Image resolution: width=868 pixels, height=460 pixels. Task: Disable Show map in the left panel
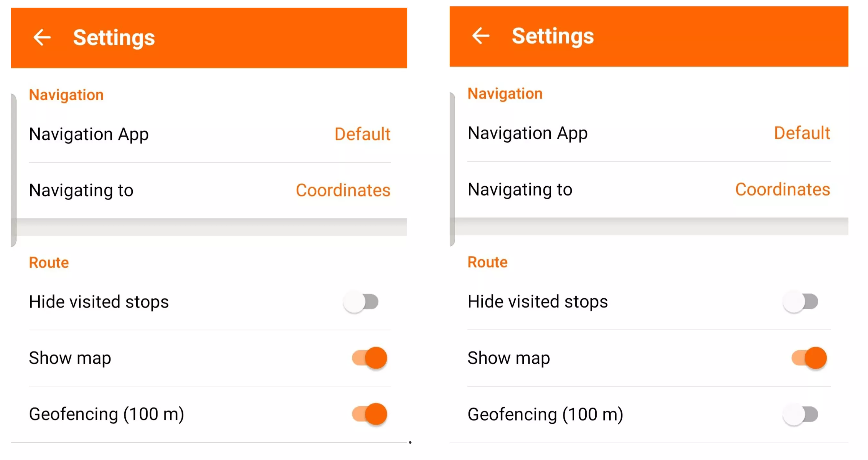pos(369,358)
